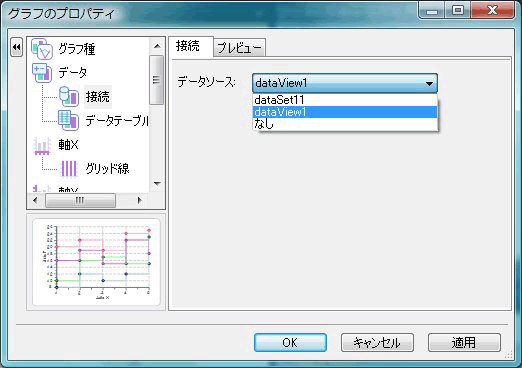Click the tree vertical scrollbar thumb

point(156,80)
